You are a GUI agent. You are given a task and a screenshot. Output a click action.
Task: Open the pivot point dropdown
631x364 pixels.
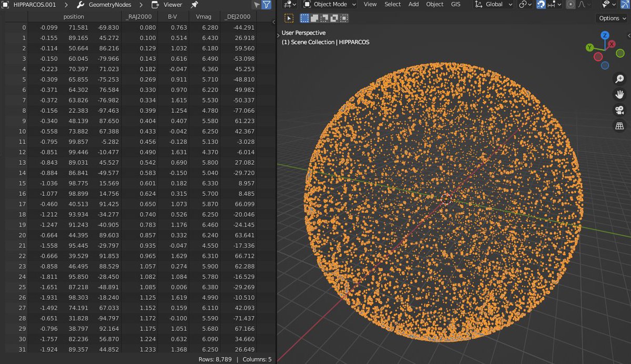[x=525, y=4]
